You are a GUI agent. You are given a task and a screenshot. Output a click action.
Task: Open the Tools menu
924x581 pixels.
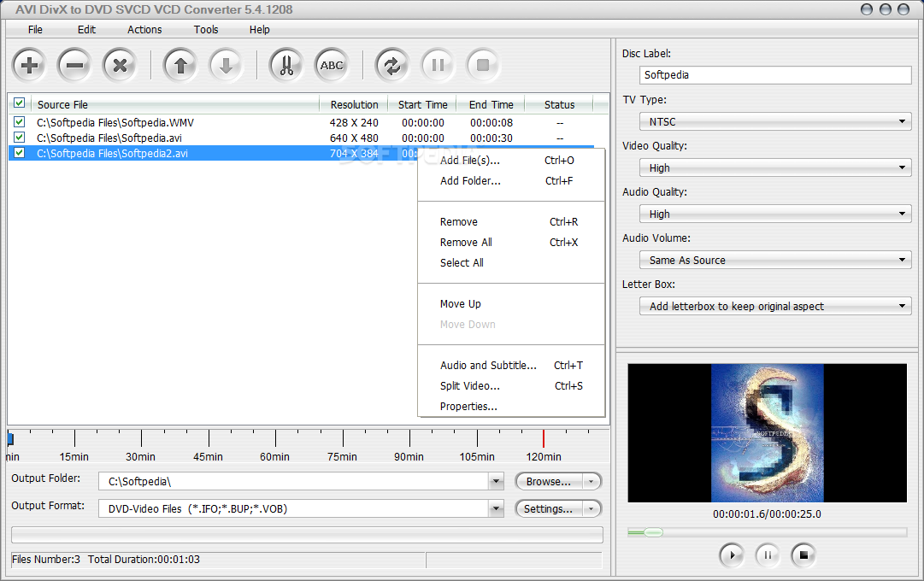click(x=206, y=29)
